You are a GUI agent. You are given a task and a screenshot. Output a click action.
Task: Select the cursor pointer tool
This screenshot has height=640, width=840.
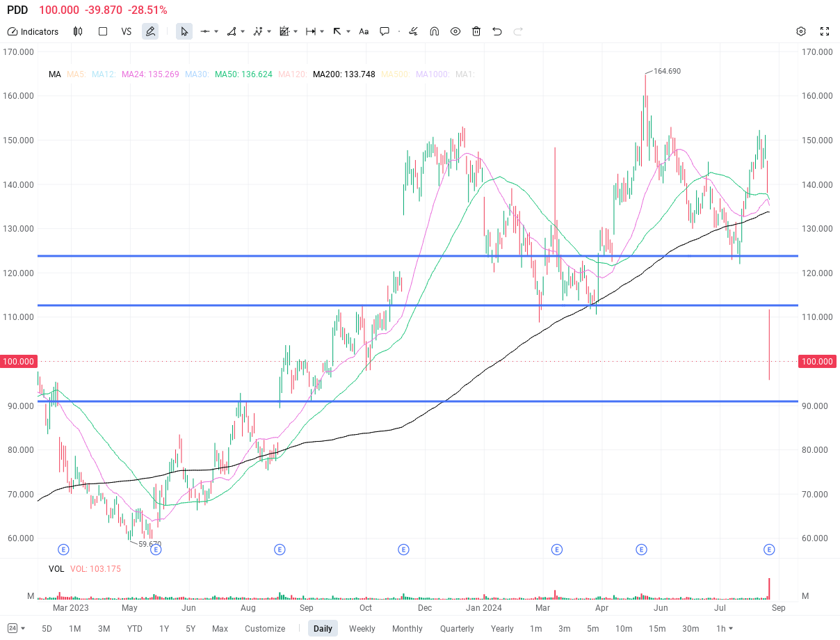click(184, 31)
